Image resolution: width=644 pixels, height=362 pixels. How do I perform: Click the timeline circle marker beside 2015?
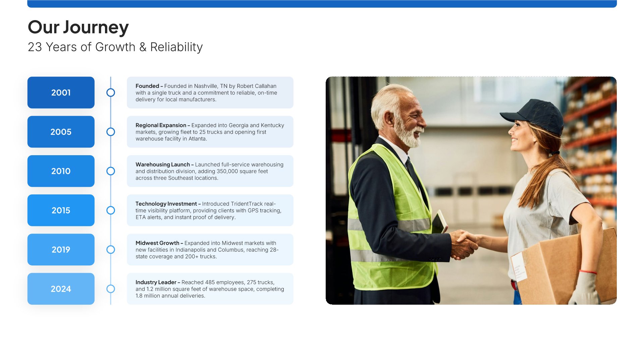click(x=111, y=210)
